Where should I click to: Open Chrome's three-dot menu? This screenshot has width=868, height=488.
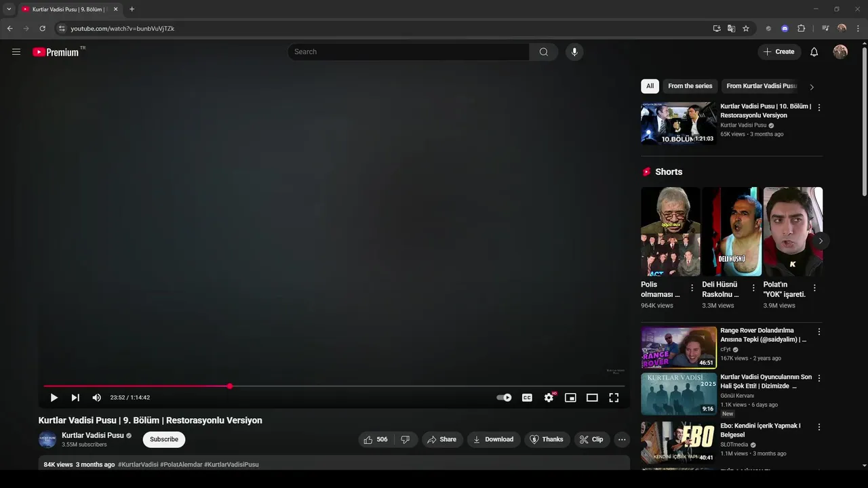[x=858, y=28]
